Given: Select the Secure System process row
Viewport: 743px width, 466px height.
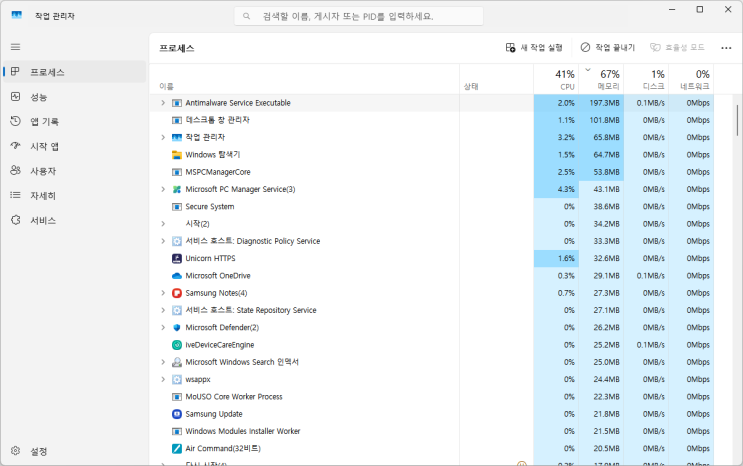Looking at the screenshot, I should [x=432, y=207].
